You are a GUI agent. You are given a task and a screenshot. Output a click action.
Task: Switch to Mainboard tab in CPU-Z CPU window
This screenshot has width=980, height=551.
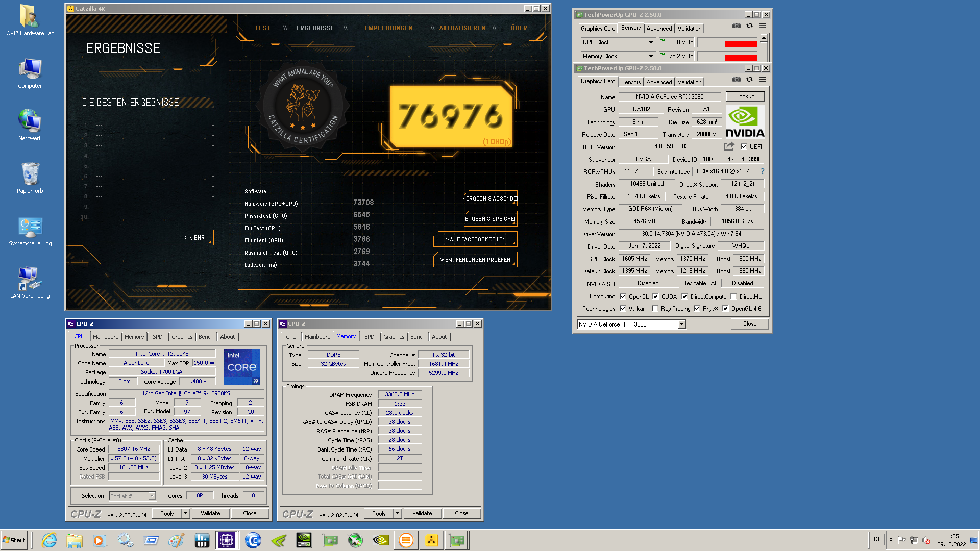coord(106,337)
